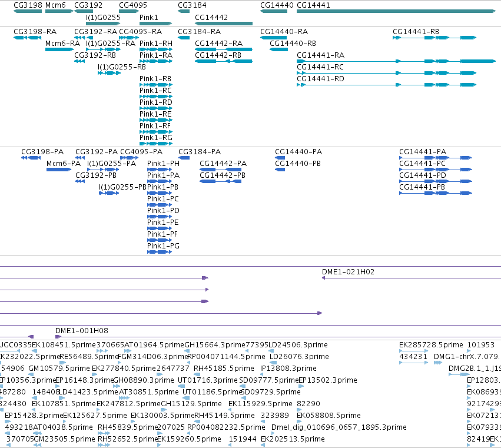Click the CG14442-PA protein label
This screenshot has width=501, height=448.
[x=223, y=163]
